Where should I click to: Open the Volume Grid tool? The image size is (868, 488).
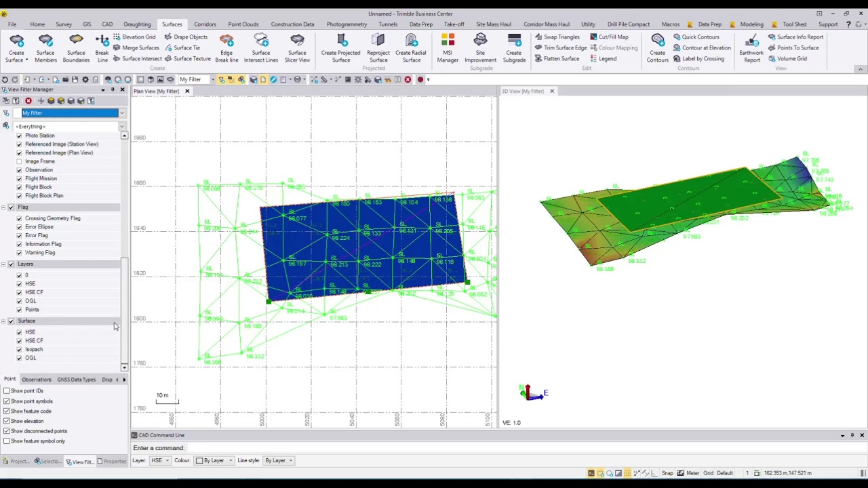(x=787, y=58)
